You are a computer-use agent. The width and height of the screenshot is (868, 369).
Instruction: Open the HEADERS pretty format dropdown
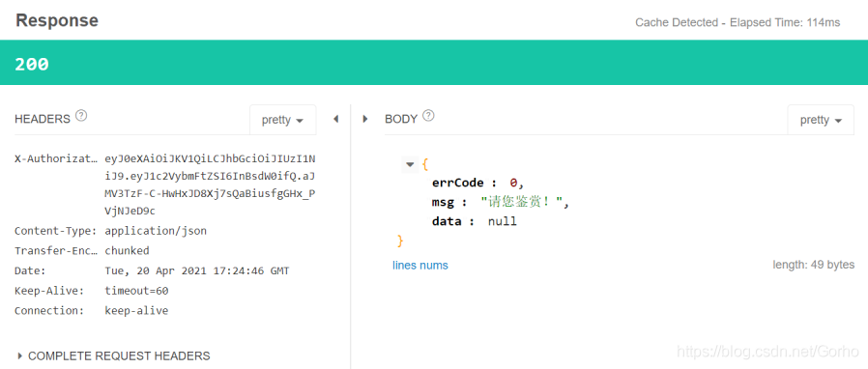(x=283, y=120)
